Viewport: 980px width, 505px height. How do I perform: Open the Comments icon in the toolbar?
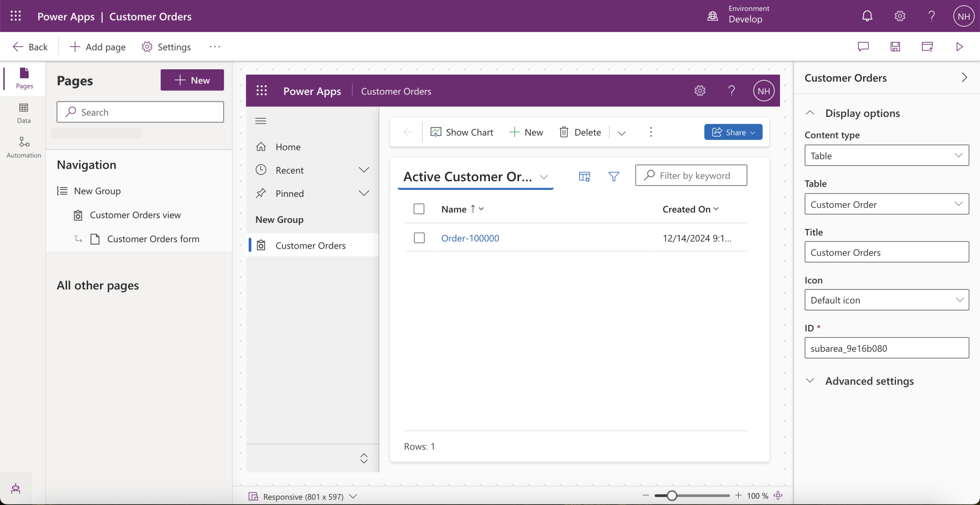[863, 46]
